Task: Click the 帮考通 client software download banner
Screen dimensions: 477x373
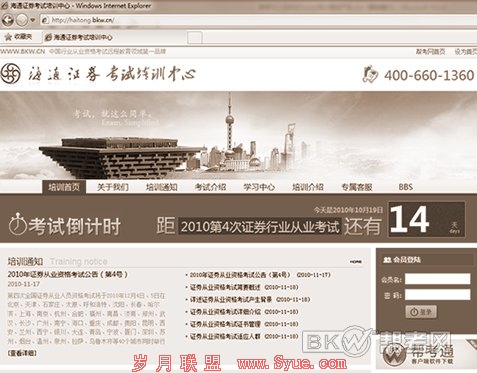Action: [427, 355]
